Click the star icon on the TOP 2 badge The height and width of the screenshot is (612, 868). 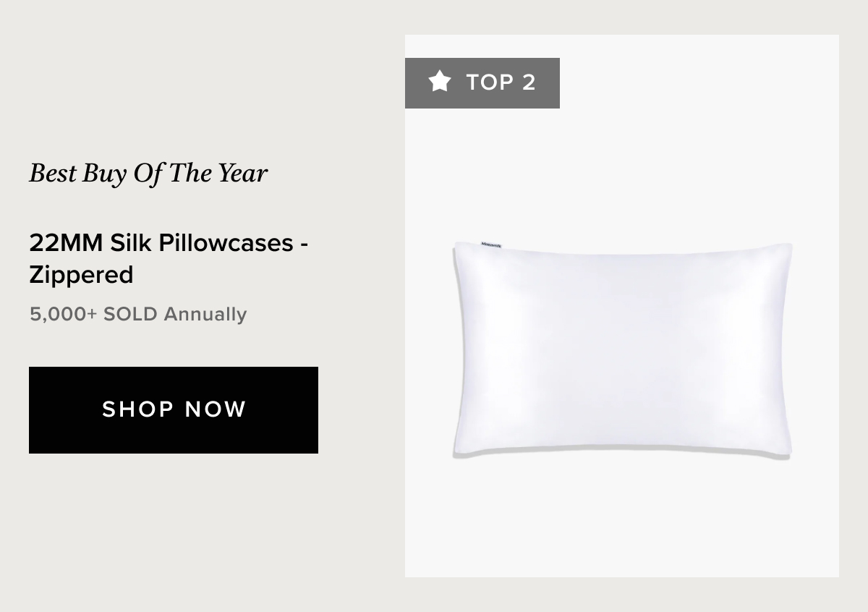tap(440, 82)
